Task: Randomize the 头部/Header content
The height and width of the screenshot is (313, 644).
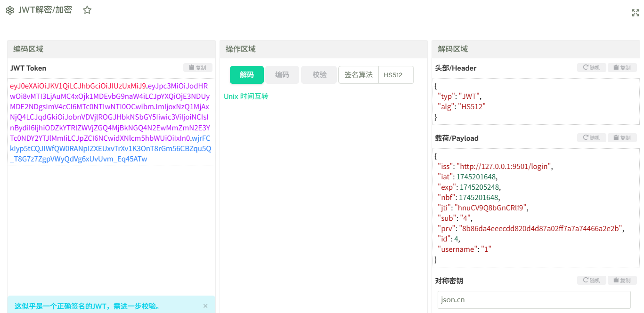Action: click(592, 68)
